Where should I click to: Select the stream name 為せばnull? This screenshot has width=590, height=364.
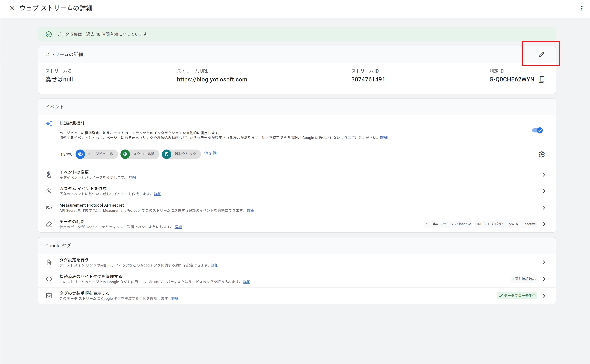59,79
